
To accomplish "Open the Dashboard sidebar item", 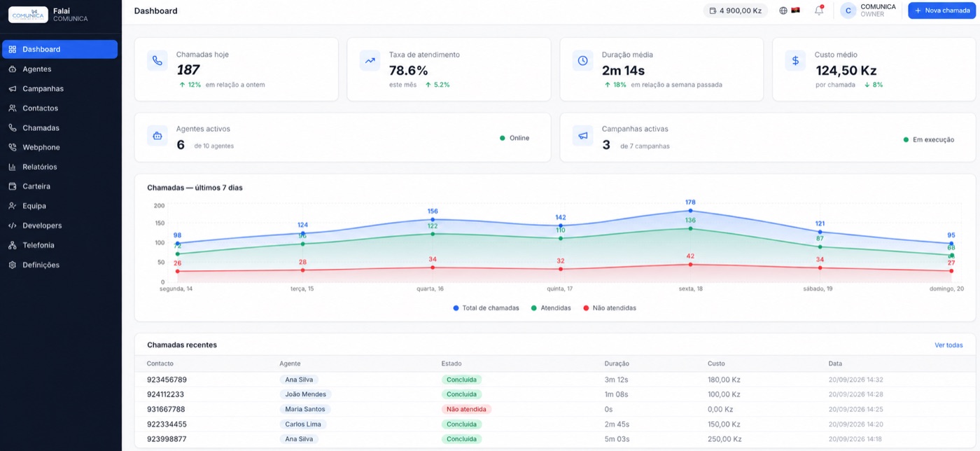I will coord(59,49).
